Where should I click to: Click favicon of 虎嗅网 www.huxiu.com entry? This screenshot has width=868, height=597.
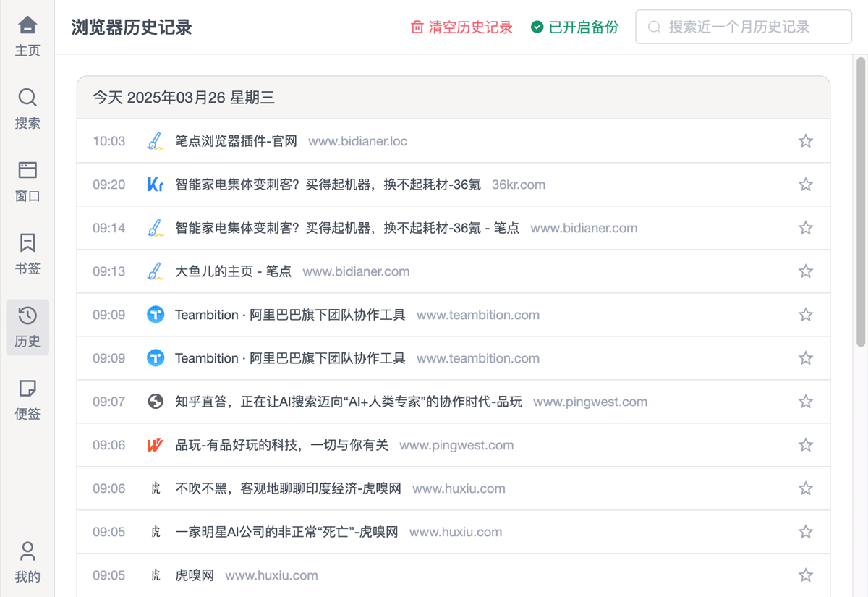pyautogui.click(x=156, y=575)
